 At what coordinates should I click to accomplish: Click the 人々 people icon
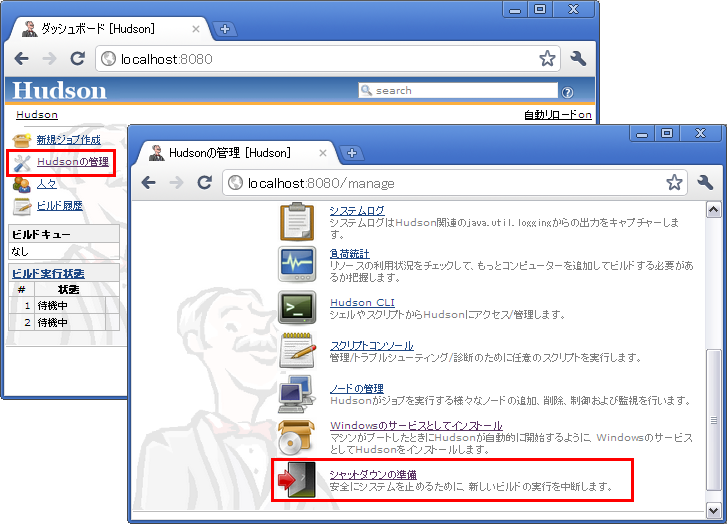[x=21, y=184]
